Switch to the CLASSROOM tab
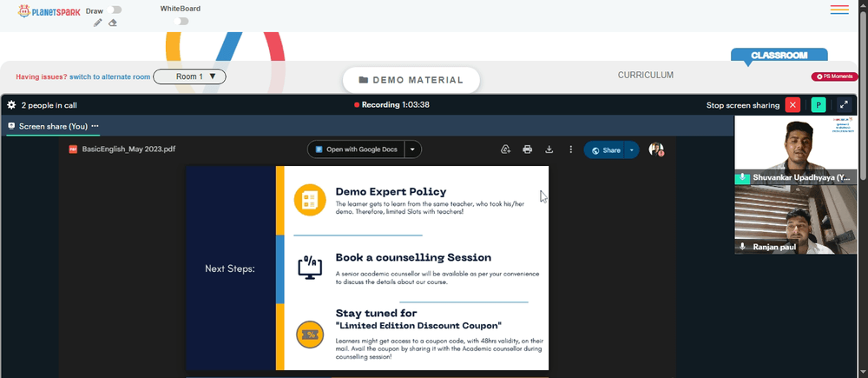Image resolution: width=868 pixels, height=378 pixels. tap(779, 56)
